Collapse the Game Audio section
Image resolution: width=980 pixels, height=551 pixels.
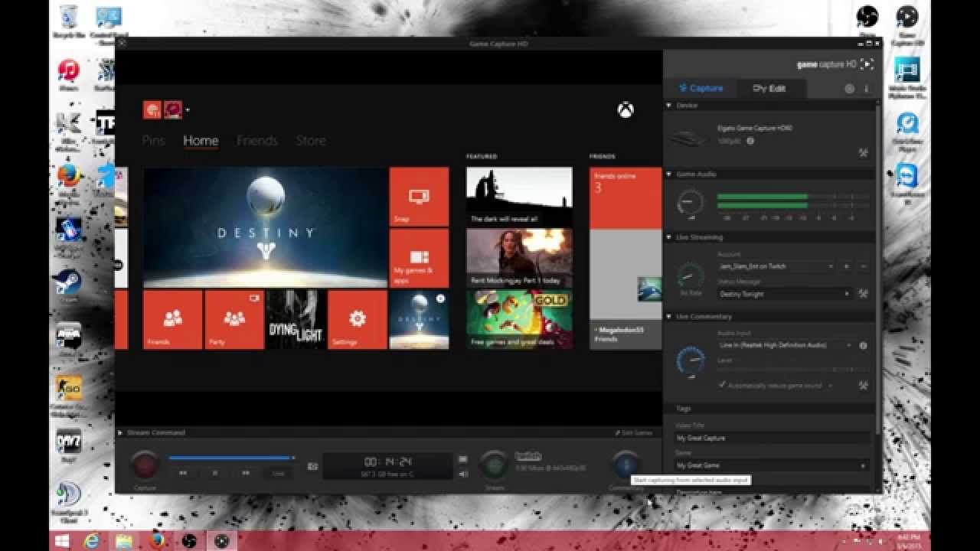click(x=668, y=174)
